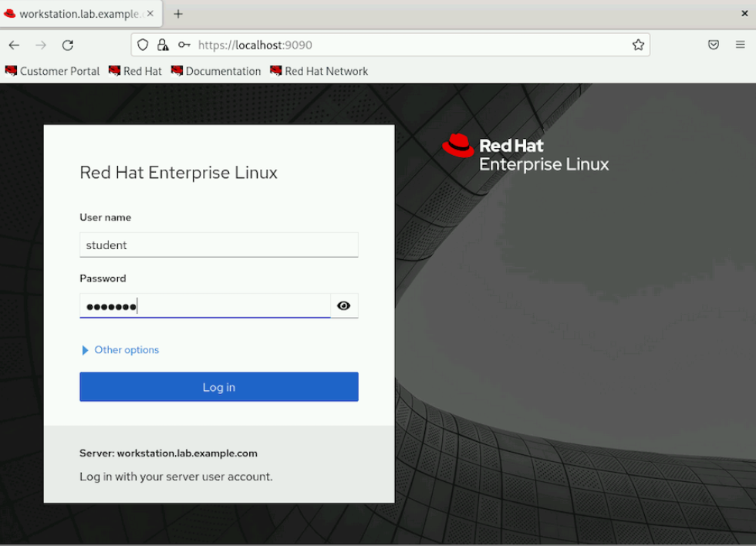This screenshot has height=546, width=756.
Task: Expand Other options disclosure triangle
Action: click(85, 350)
